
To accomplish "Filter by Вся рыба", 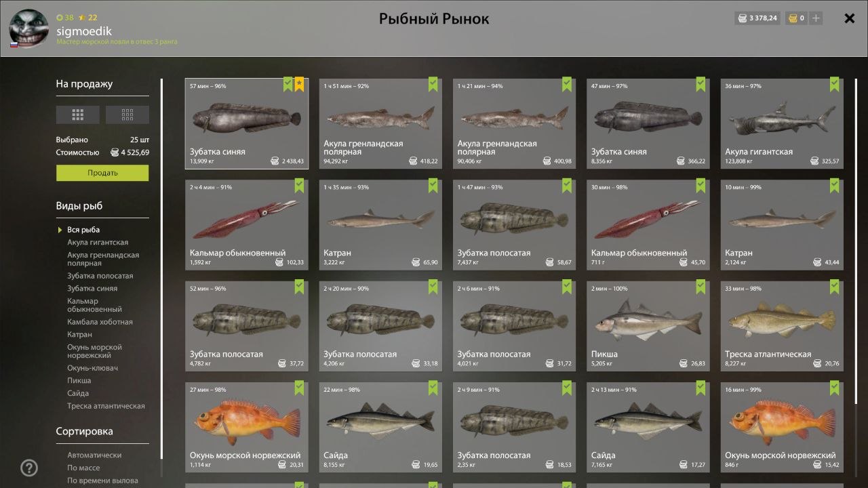I will click(83, 230).
